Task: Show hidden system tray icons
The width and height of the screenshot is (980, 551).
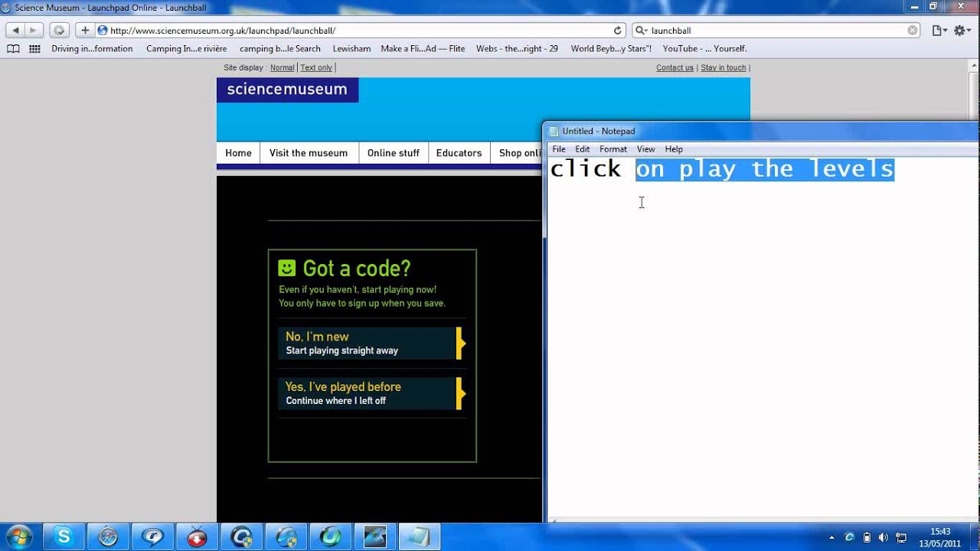Action: pos(832,537)
